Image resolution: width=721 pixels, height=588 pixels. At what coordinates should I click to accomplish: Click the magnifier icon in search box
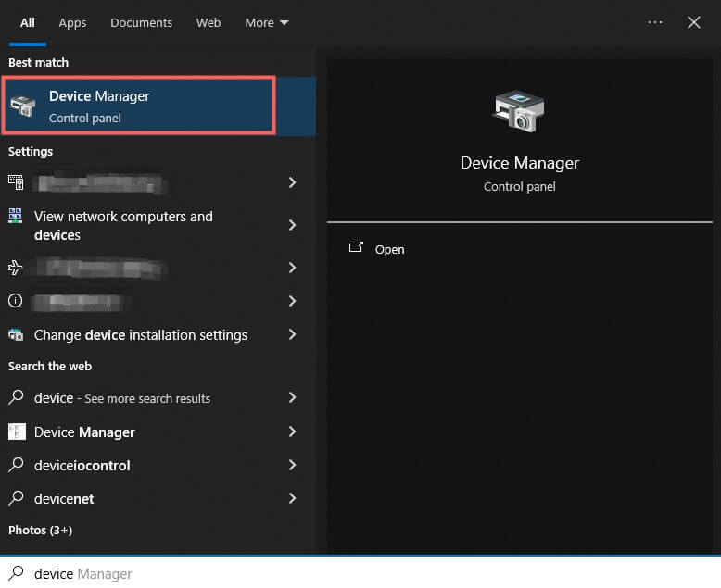pos(16,573)
